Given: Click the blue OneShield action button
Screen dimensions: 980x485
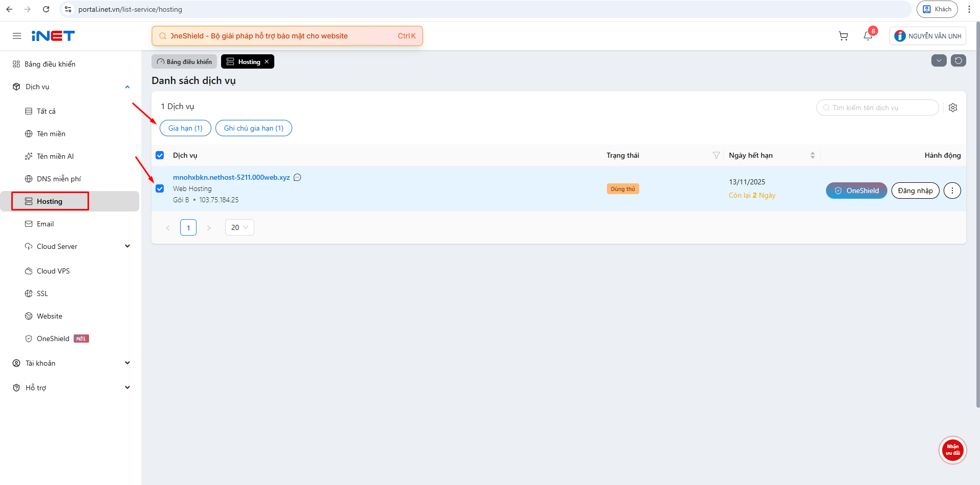Looking at the screenshot, I should (x=857, y=191).
